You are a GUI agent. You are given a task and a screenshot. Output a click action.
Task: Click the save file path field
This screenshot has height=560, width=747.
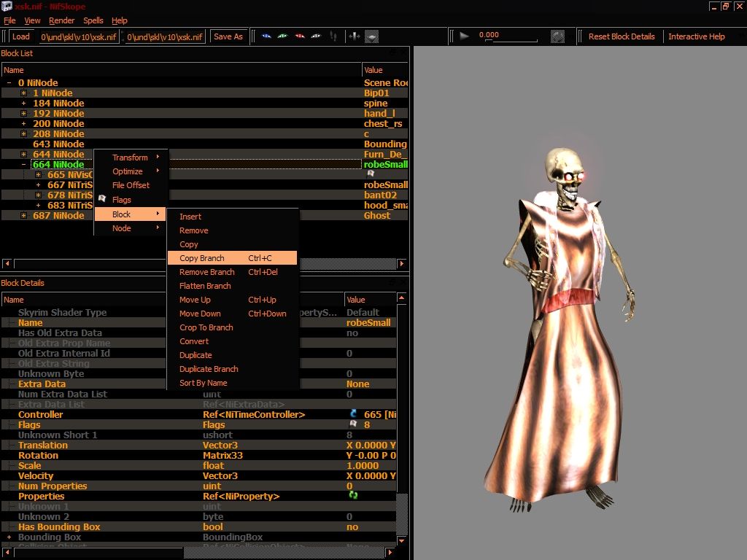click(x=165, y=36)
